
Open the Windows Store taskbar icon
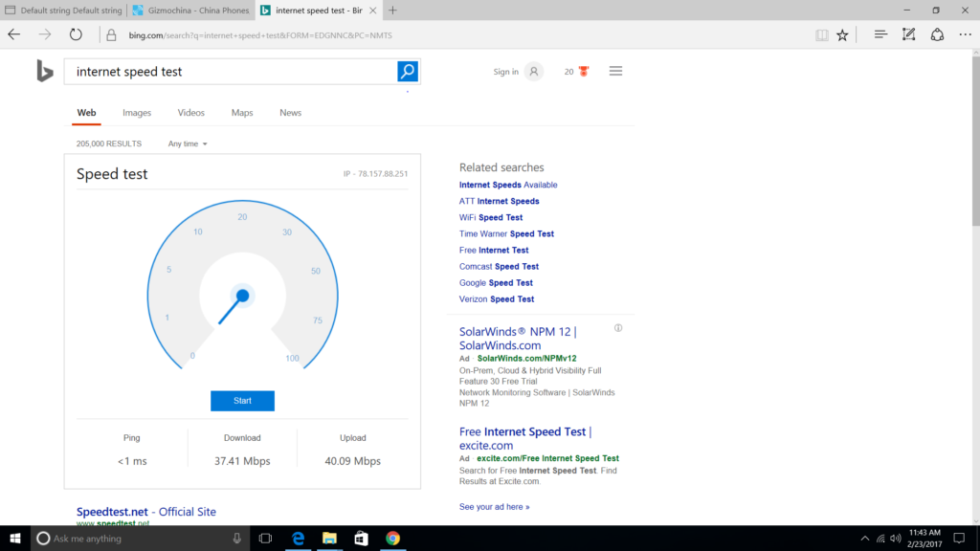361,539
